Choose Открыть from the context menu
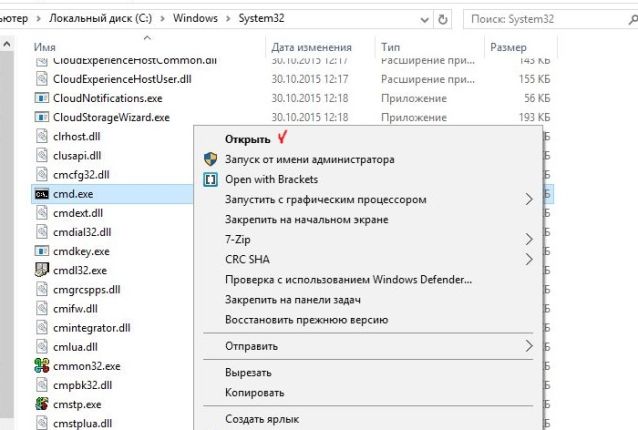638x430 pixels. pyautogui.click(x=247, y=139)
